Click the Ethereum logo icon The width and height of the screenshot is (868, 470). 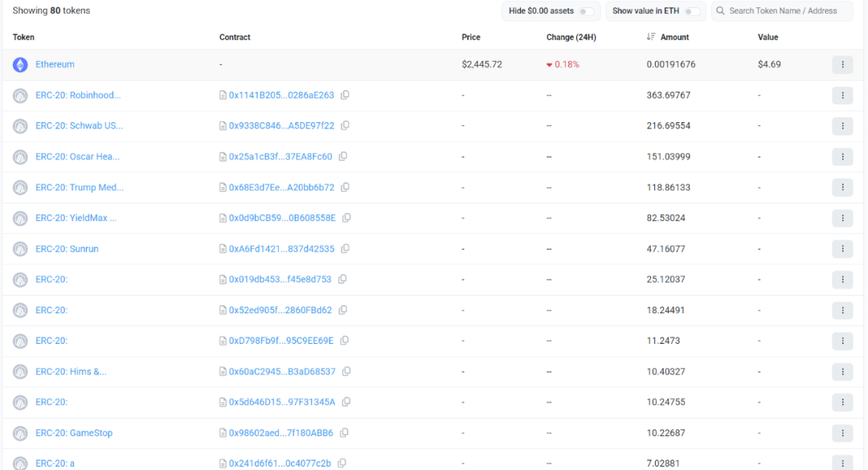pyautogui.click(x=19, y=64)
